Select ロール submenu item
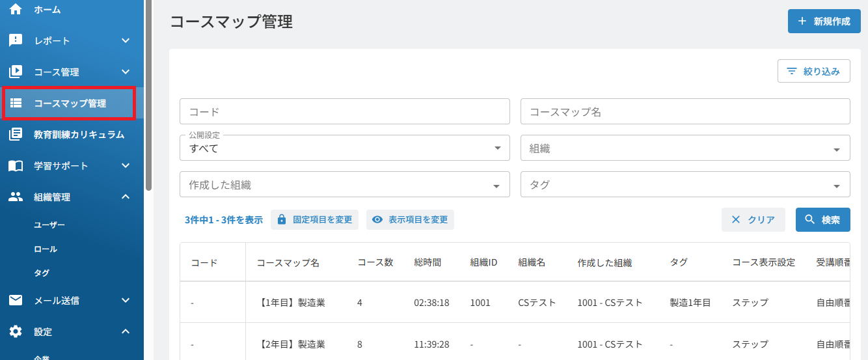Image resolution: width=868 pixels, height=360 pixels. (46, 249)
